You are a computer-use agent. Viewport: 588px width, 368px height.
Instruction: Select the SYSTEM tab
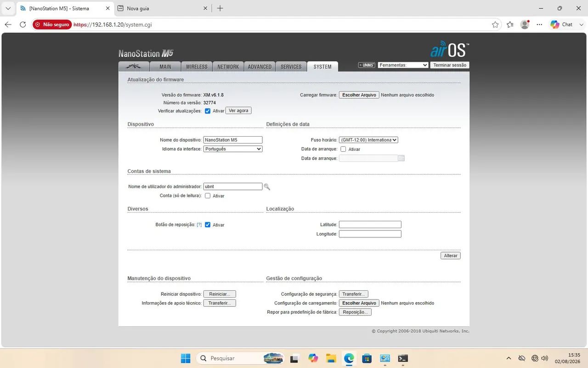pos(322,67)
